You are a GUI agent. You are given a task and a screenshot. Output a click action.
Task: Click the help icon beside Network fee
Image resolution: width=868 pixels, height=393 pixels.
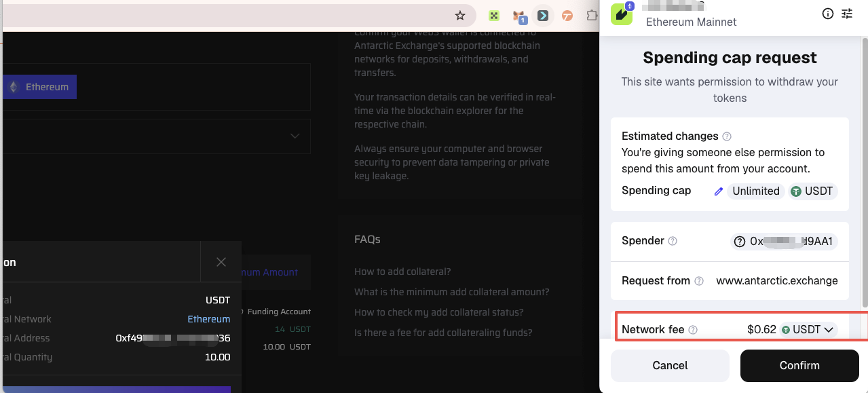tap(693, 330)
